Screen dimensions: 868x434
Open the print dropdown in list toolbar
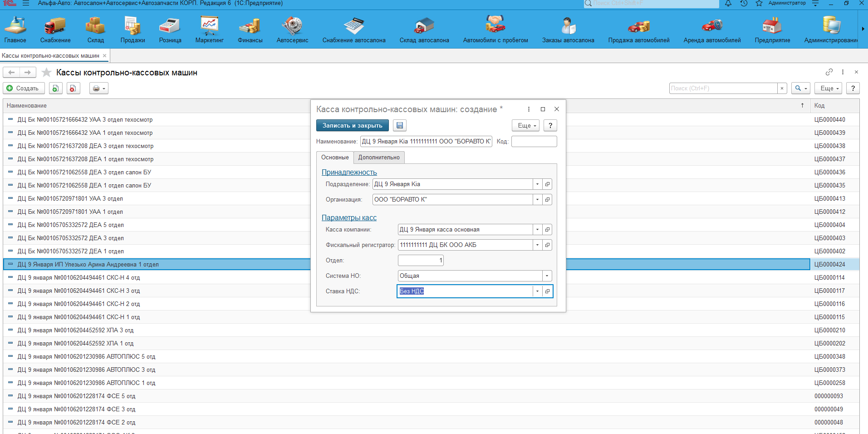(99, 88)
